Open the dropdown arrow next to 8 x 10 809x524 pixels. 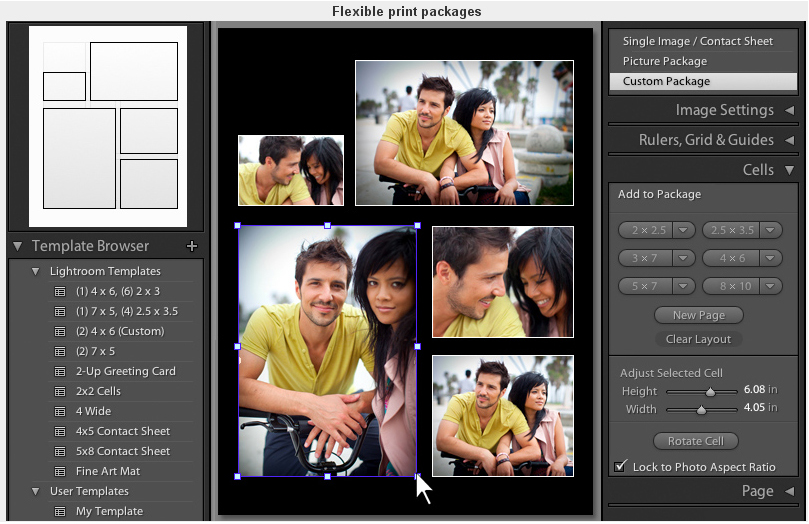pos(770,286)
